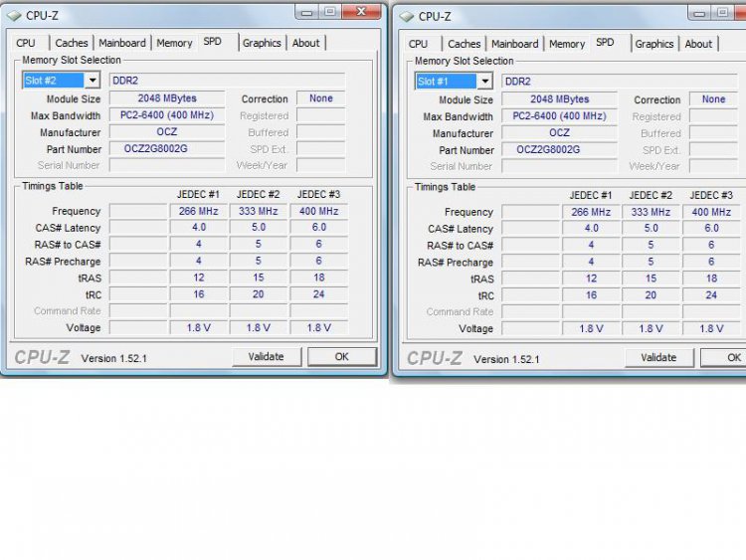
Task: Open Caches tab in left CPU-Z window
Action: point(72,43)
